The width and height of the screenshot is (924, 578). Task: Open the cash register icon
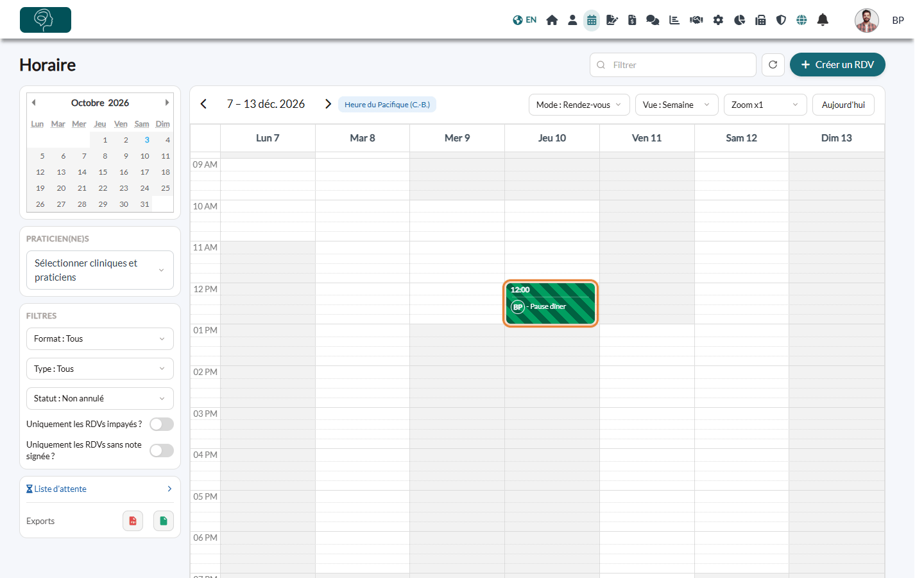[x=760, y=20]
